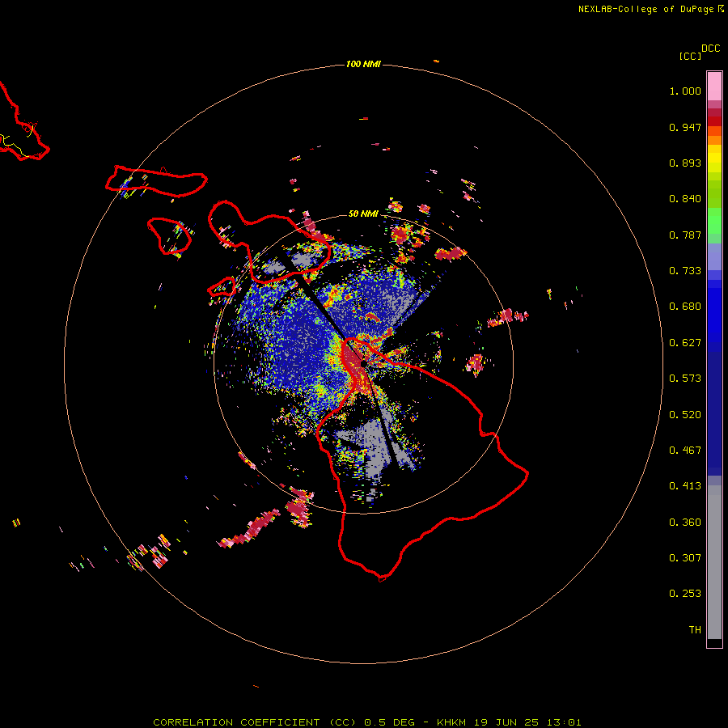Image resolution: width=728 pixels, height=728 pixels.
Task: Click the [CC] legend unit label
Action: click(690, 56)
